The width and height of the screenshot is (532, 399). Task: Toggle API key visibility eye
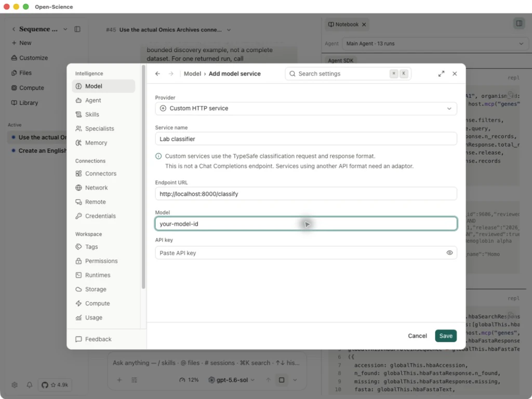[x=449, y=253]
